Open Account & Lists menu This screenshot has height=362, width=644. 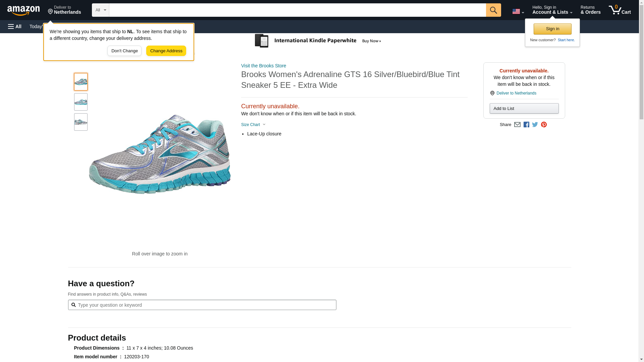pos(552,10)
